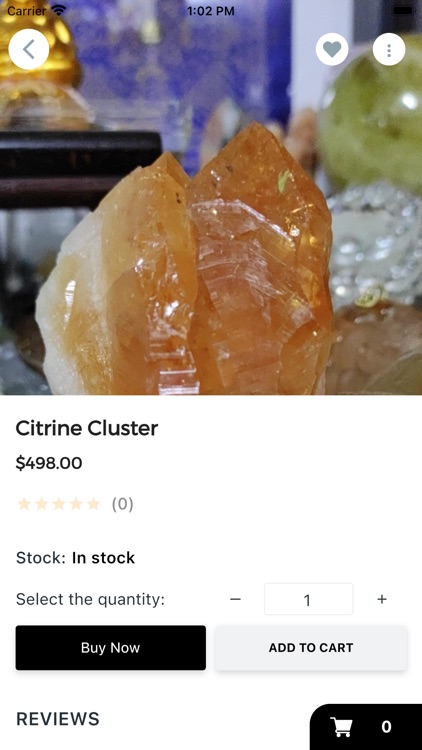The width and height of the screenshot is (422, 750).
Task: Tap the In stock status text
Action: coord(103,558)
